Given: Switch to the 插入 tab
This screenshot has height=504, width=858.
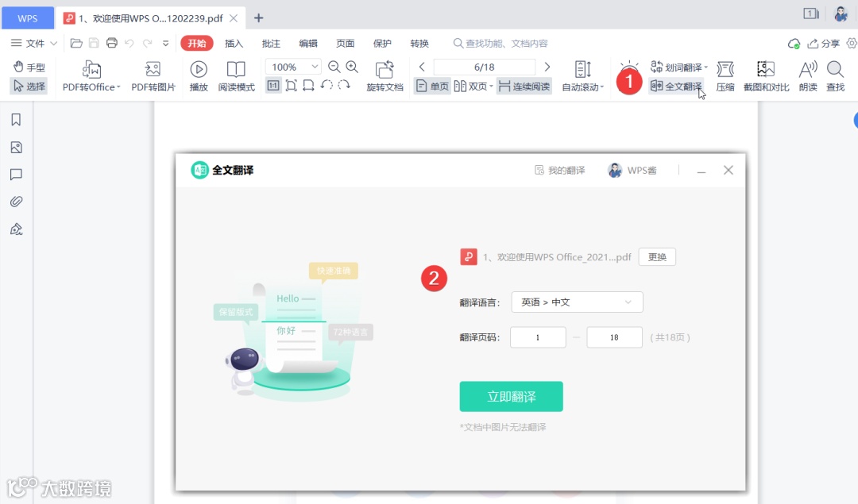Looking at the screenshot, I should tap(234, 43).
